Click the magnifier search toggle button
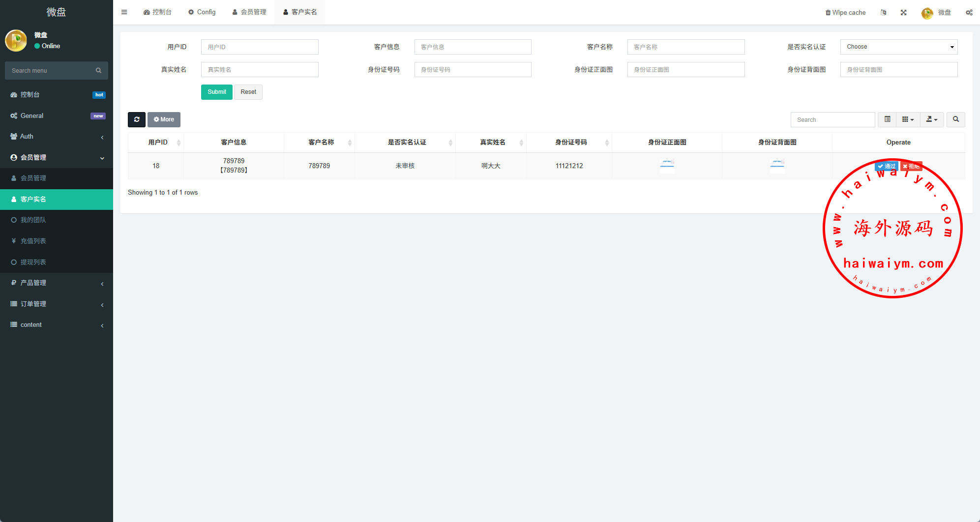The image size is (980, 522). 955,119
